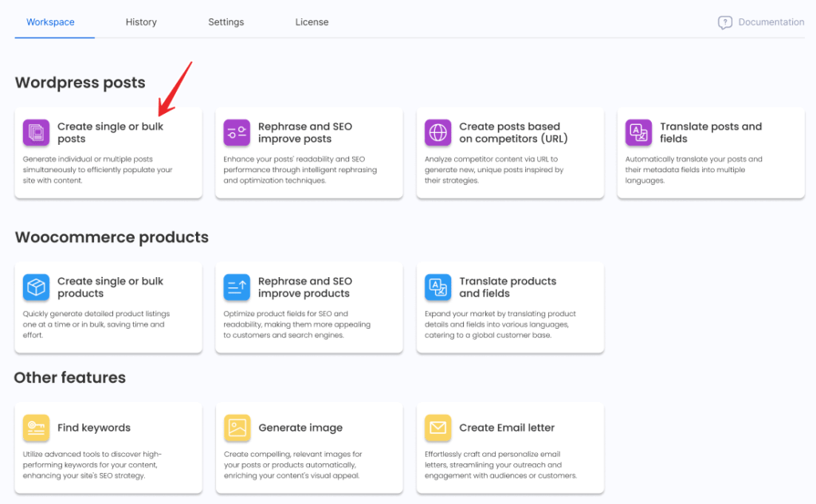Click the purple stacked pages icon for bulk posts

pos(36,133)
